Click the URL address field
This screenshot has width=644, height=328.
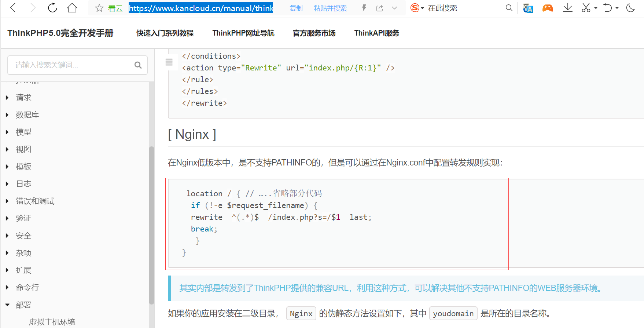tap(200, 8)
